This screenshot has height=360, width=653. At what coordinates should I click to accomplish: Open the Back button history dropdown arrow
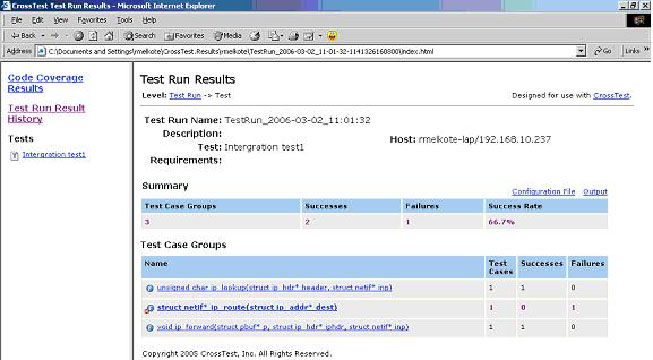[x=43, y=36]
